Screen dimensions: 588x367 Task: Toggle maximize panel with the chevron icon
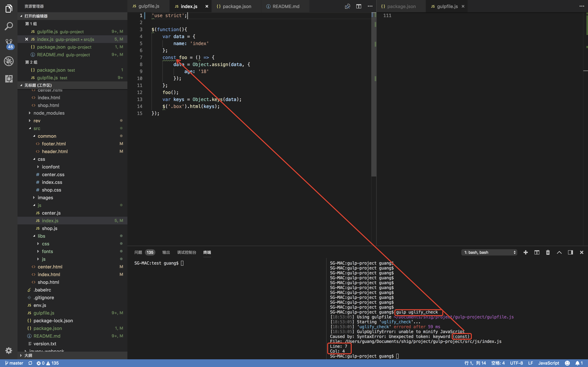pos(559,252)
